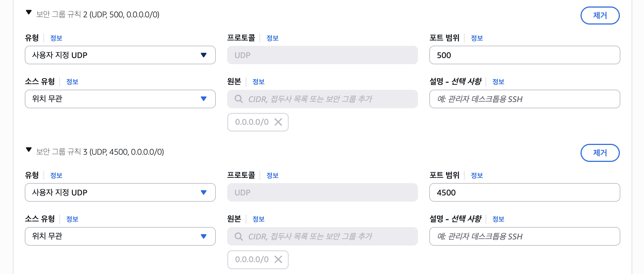644x274 pixels.
Task: Collapse security group rule 2 section
Action: (x=29, y=13)
